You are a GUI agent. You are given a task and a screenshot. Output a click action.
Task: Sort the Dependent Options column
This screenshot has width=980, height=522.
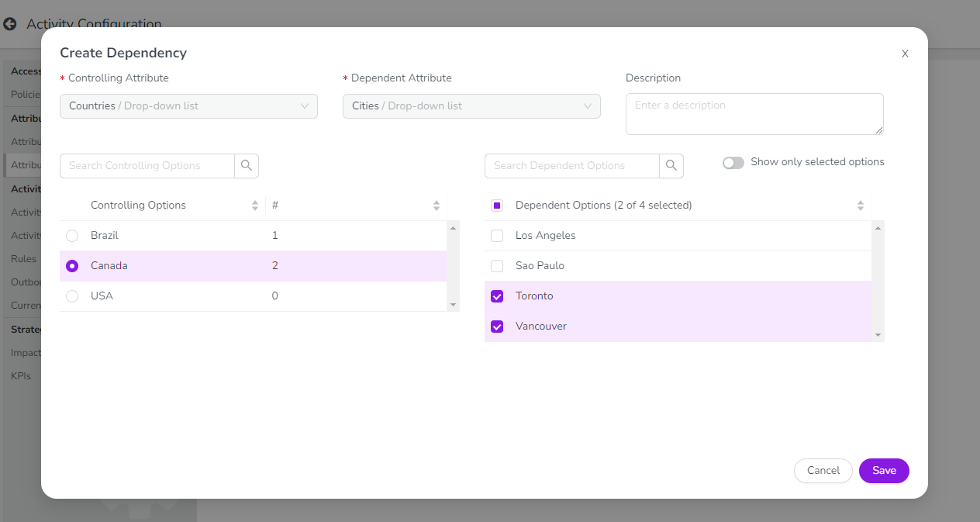coord(860,206)
